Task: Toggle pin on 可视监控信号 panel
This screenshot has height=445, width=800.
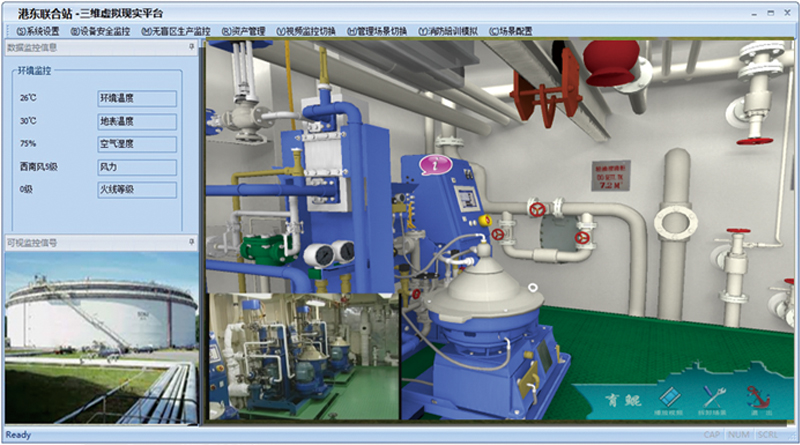Action: tap(191, 242)
